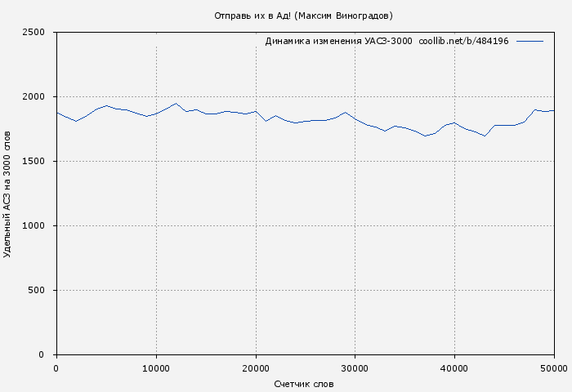Screen dimensions: 572x392
Task: Select the x-axis label "Счетчик слов"
Action: tap(304, 383)
